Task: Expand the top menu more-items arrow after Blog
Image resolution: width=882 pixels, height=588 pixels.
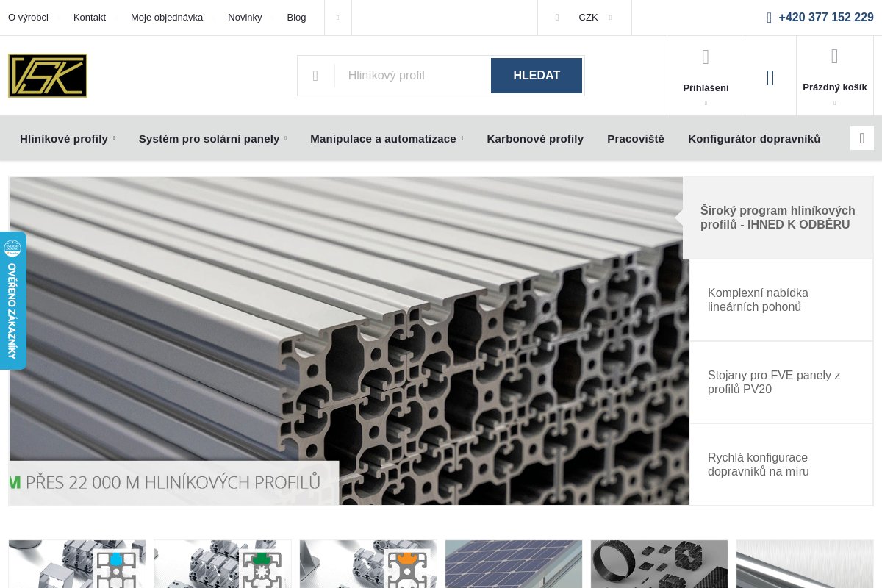Action: point(338,18)
